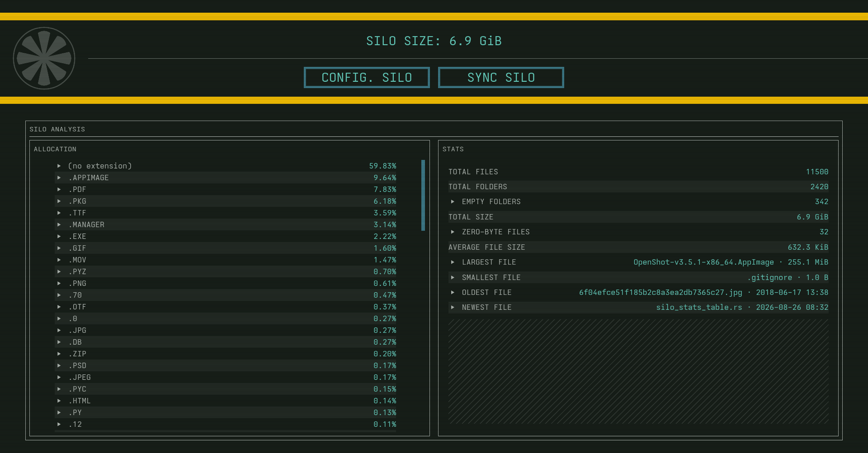The height and width of the screenshot is (453, 868).
Task: Click the STATS panel title
Action: 453,149
